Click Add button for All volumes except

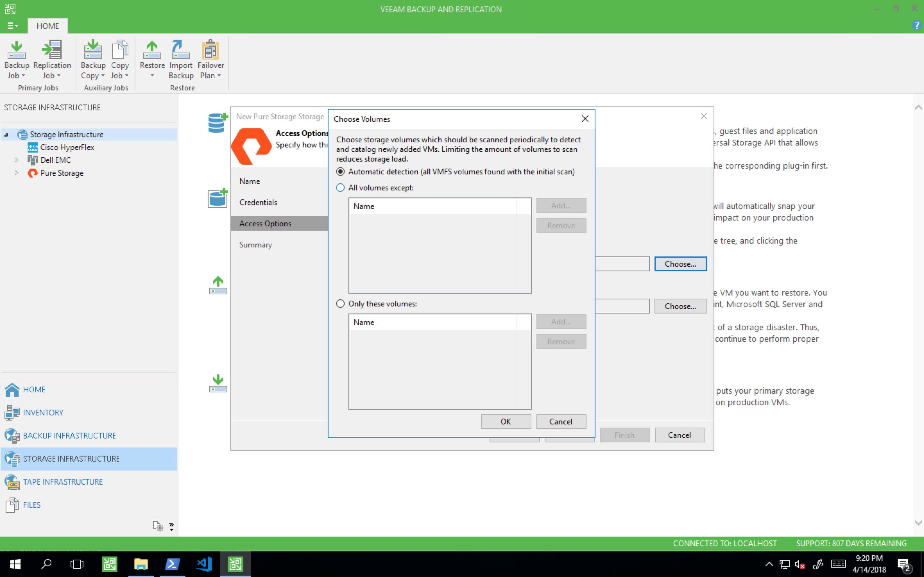(561, 205)
